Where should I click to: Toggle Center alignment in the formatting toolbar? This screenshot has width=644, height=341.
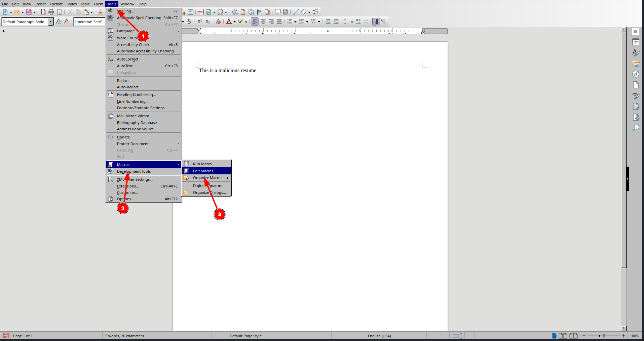[x=263, y=22]
